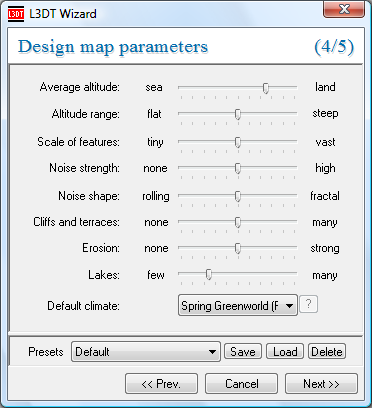The image size is (372, 408).
Task: Open the Presets dropdown list
Action: point(146,351)
